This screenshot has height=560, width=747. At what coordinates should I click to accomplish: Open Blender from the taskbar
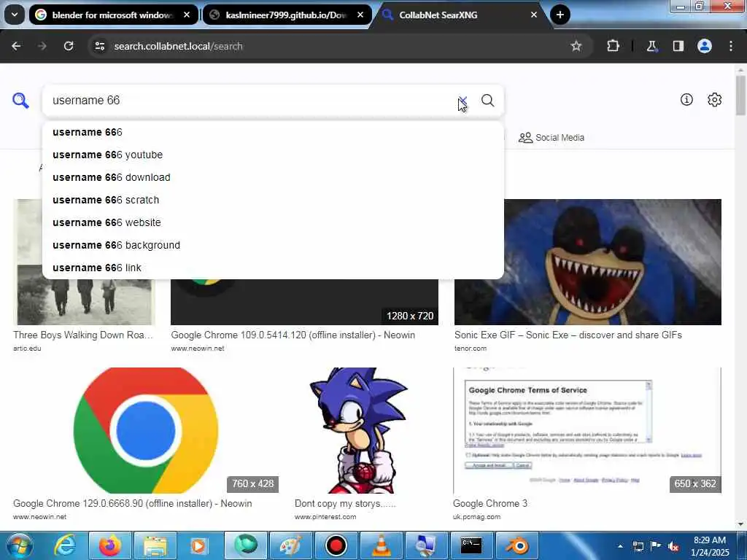click(517, 545)
